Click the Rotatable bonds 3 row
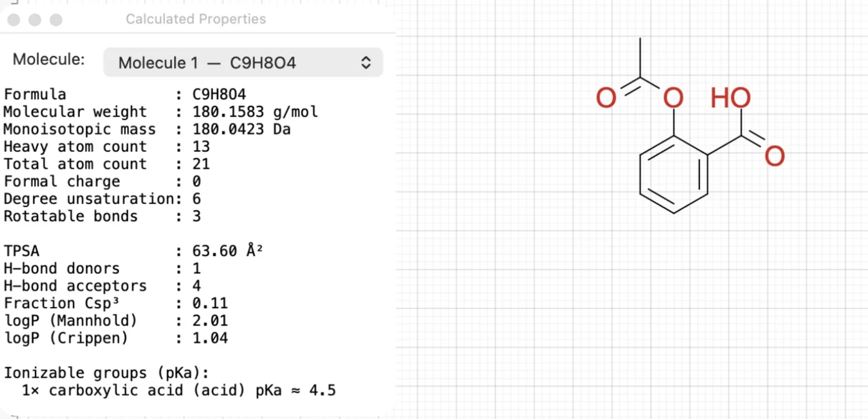The height and width of the screenshot is (419, 868). (x=103, y=217)
